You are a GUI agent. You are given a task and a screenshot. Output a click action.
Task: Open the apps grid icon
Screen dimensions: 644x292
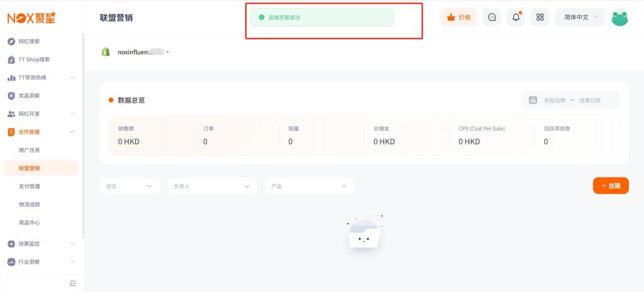540,18
